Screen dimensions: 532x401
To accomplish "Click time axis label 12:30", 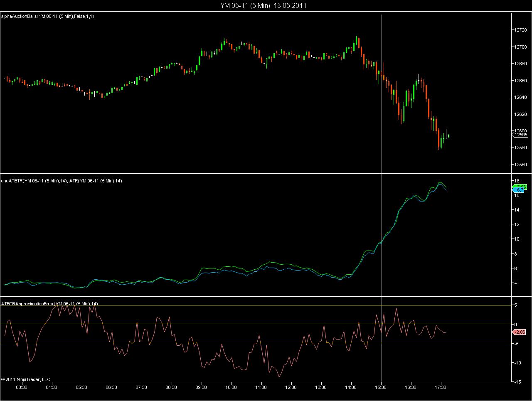I will 291,387.
